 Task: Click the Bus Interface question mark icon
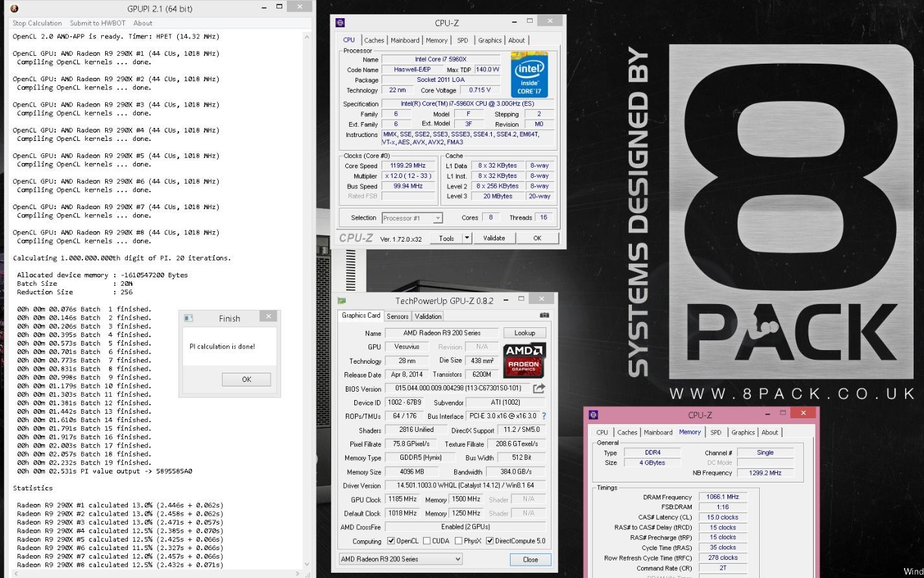point(544,416)
